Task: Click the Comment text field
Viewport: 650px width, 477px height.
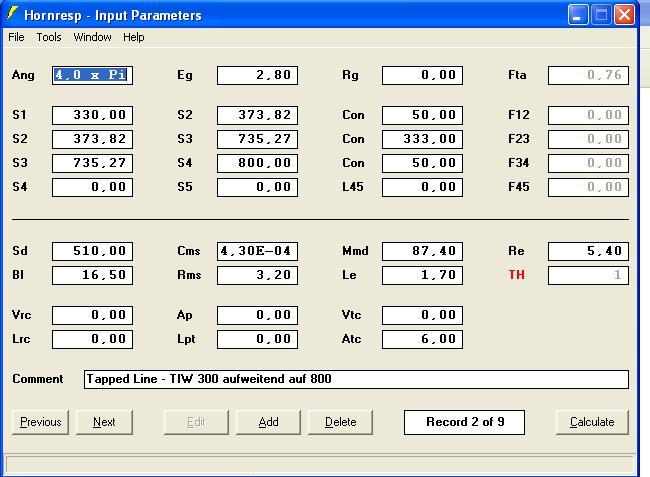Action: (355, 379)
